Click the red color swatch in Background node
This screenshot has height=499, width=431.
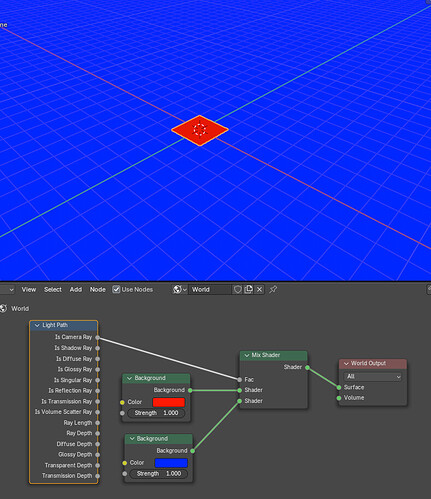pos(169,402)
